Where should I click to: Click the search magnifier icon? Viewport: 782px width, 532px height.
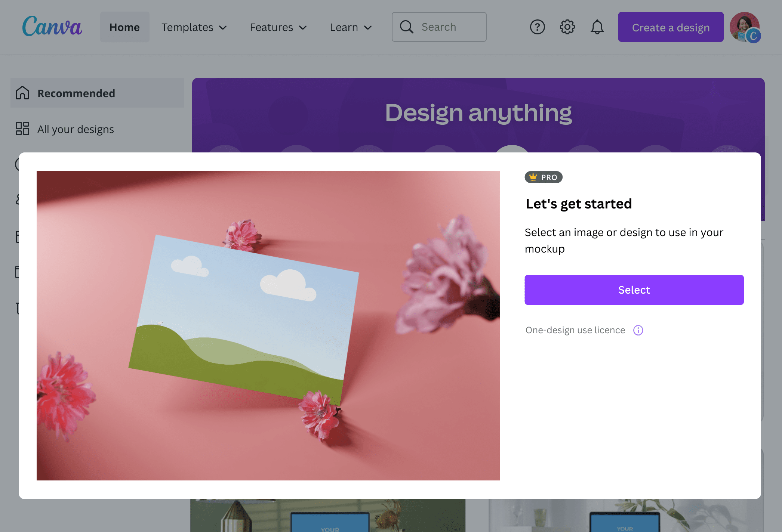(x=406, y=27)
